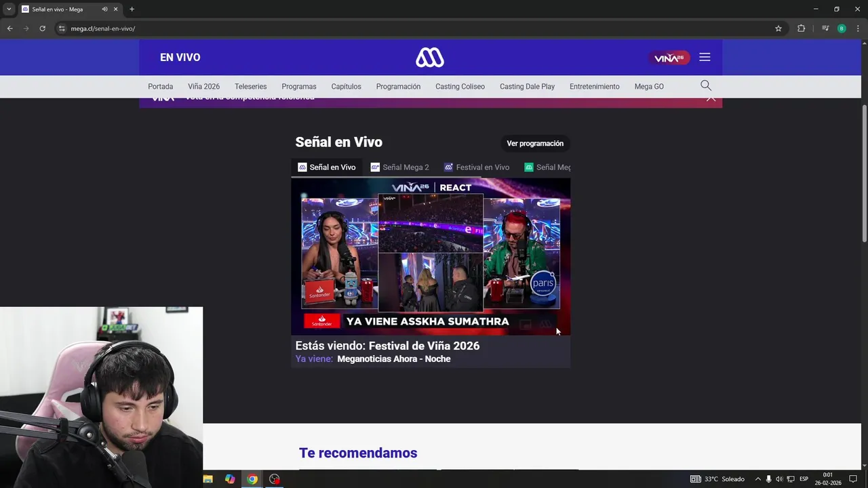The width and height of the screenshot is (868, 488).
Task: Open the red circular app icon beside Chrome in taskbar
Action: pos(274,479)
